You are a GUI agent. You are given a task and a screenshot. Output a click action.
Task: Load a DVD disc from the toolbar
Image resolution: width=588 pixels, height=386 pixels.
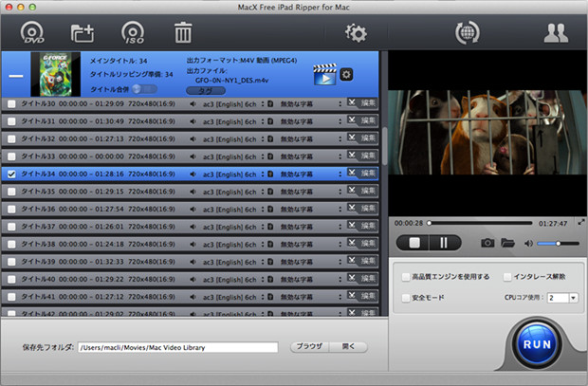(34, 34)
